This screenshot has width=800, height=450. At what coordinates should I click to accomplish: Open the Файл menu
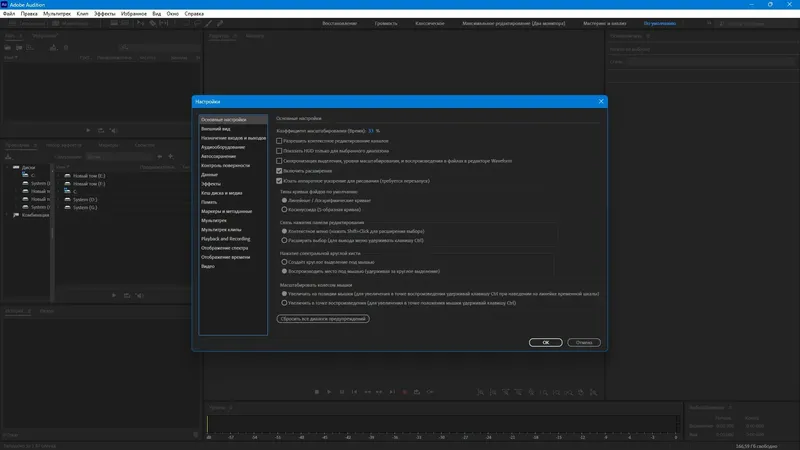[x=9, y=14]
